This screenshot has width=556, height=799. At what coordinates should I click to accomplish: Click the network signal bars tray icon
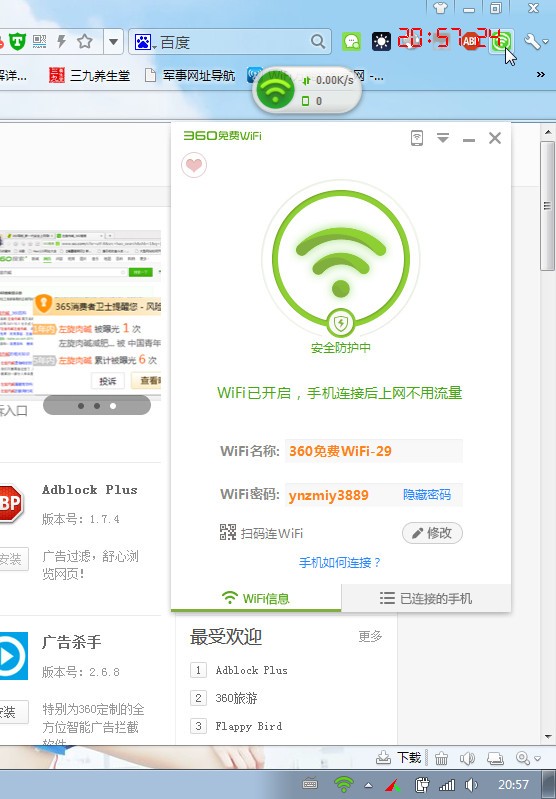[x=447, y=785]
